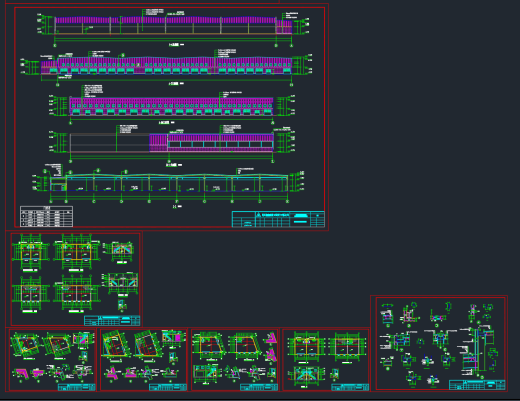
Task: Click the second elevation with teal windows
Action: click(x=167, y=66)
